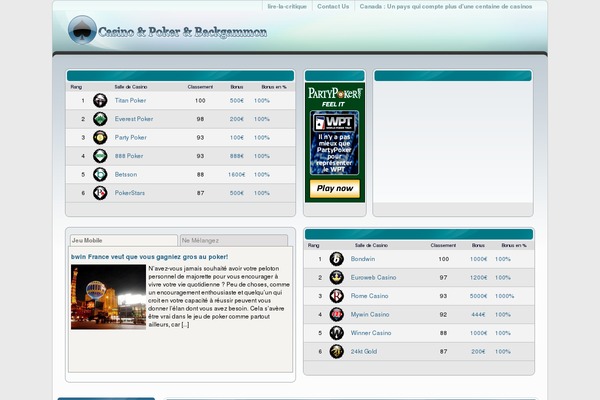Open the Bondwin link
This screenshot has width=600, height=400.
click(x=363, y=259)
